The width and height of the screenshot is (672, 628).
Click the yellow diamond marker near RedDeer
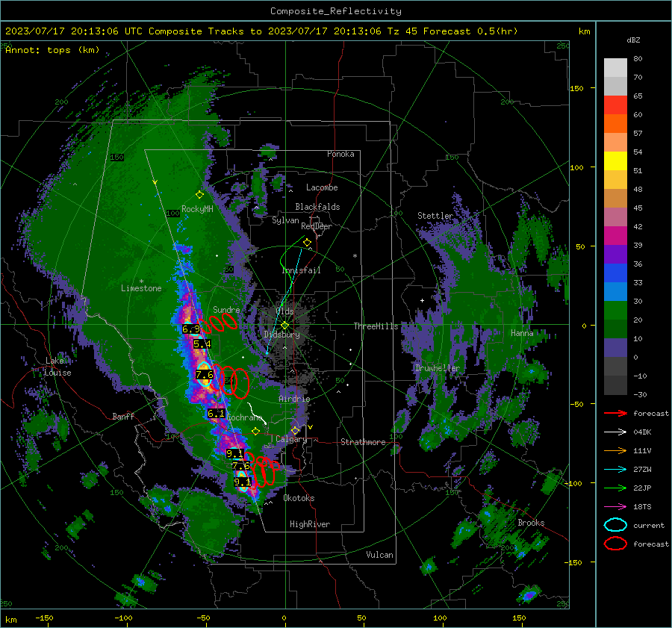pyautogui.click(x=307, y=243)
